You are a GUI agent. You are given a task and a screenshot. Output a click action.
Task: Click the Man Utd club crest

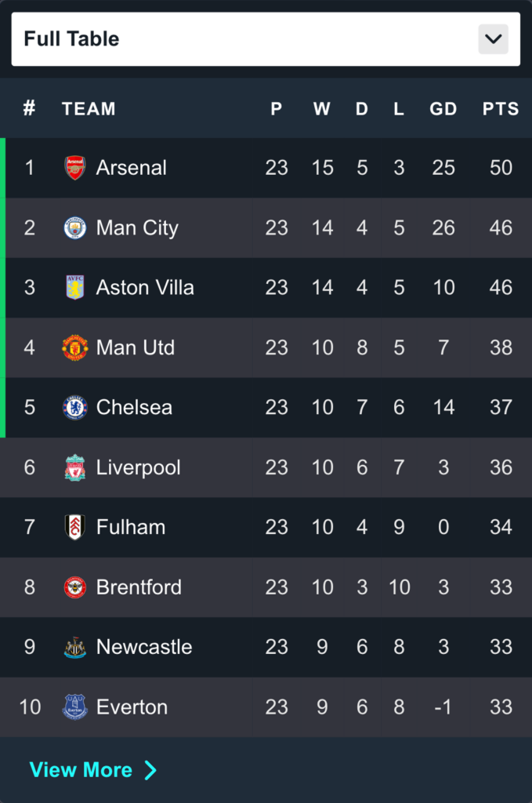pos(75,347)
